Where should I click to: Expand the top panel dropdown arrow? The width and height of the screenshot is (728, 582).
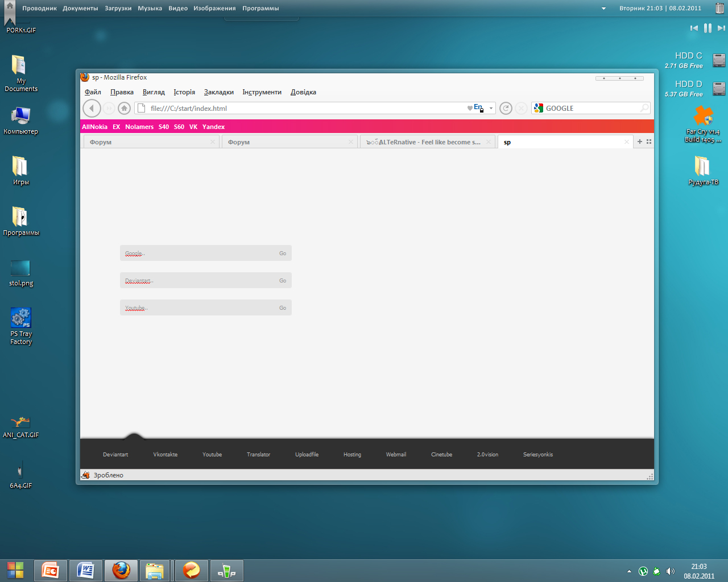pos(604,9)
